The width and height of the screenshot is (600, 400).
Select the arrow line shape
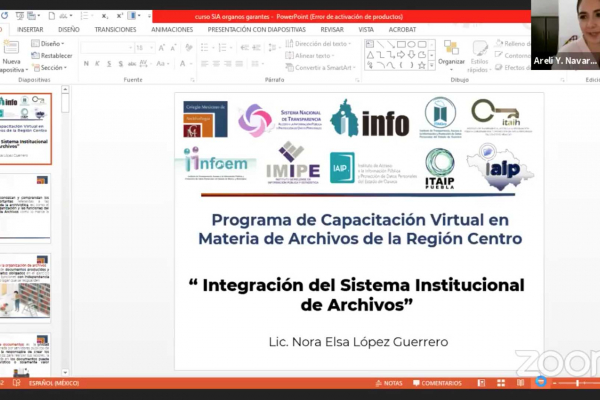tap(391, 44)
